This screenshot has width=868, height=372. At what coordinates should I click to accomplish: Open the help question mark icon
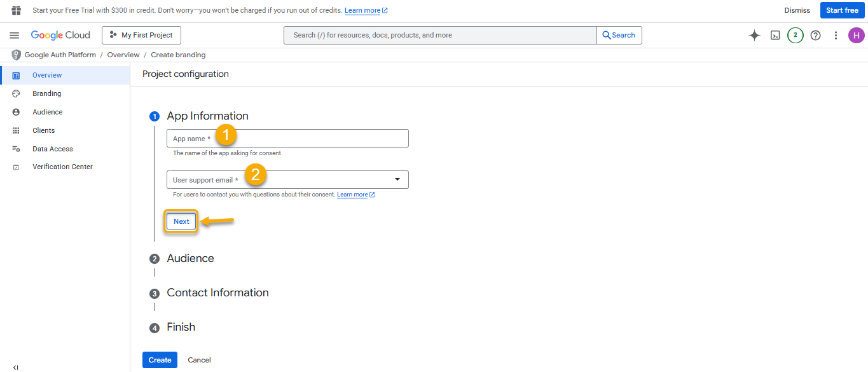(815, 36)
